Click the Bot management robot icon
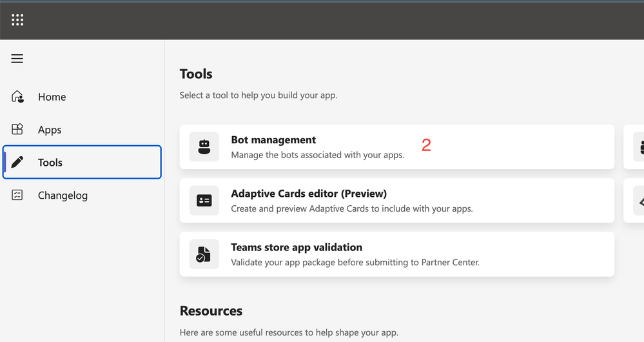This screenshot has height=342, width=644. pyautogui.click(x=204, y=147)
